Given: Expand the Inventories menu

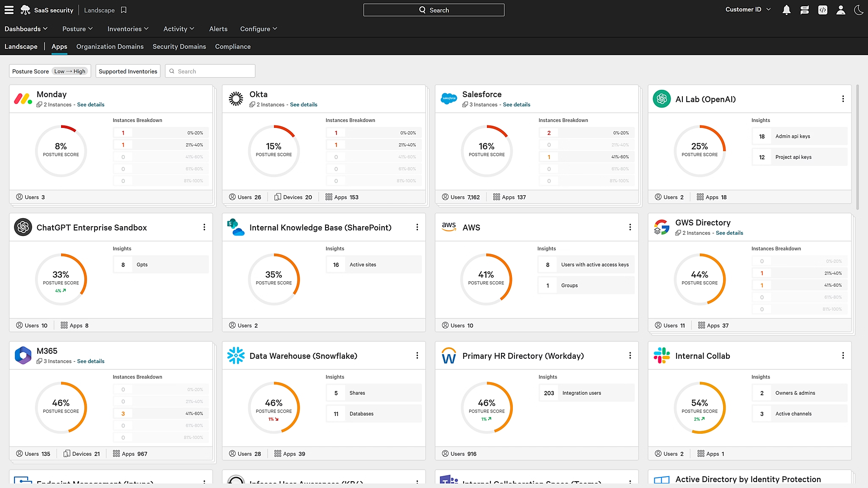Looking at the screenshot, I should [128, 29].
